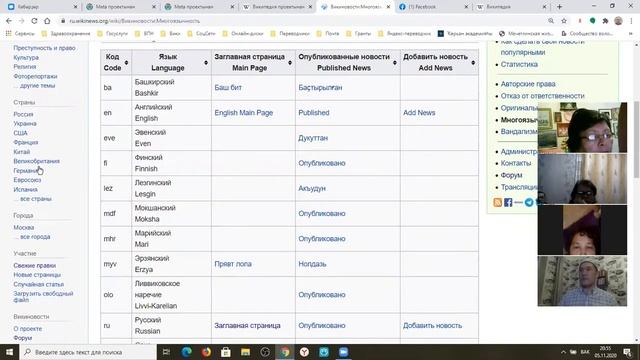Open the Facebook icon in the sidebar box
Viewport: 640px width, 360px height.
pyautogui.click(x=508, y=202)
